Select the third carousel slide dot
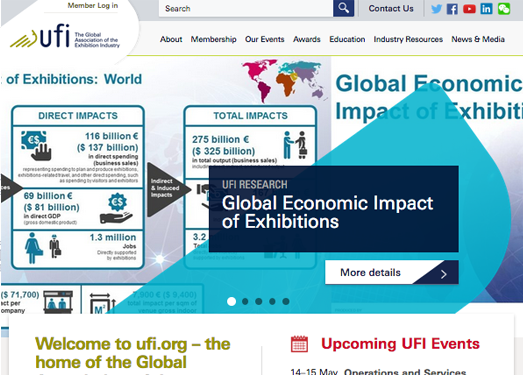 tap(258, 301)
